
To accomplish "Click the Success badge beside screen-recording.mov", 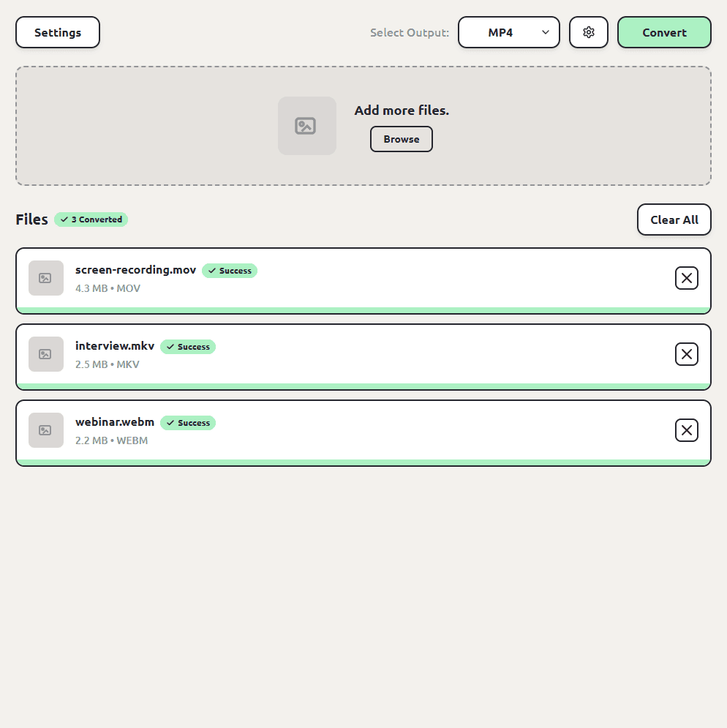I will pyautogui.click(x=230, y=271).
